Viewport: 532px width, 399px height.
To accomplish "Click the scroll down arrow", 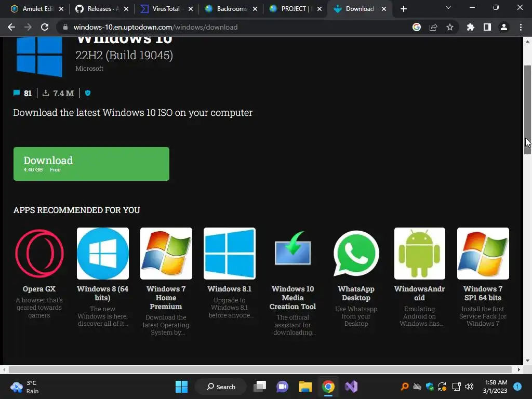I will [528, 361].
